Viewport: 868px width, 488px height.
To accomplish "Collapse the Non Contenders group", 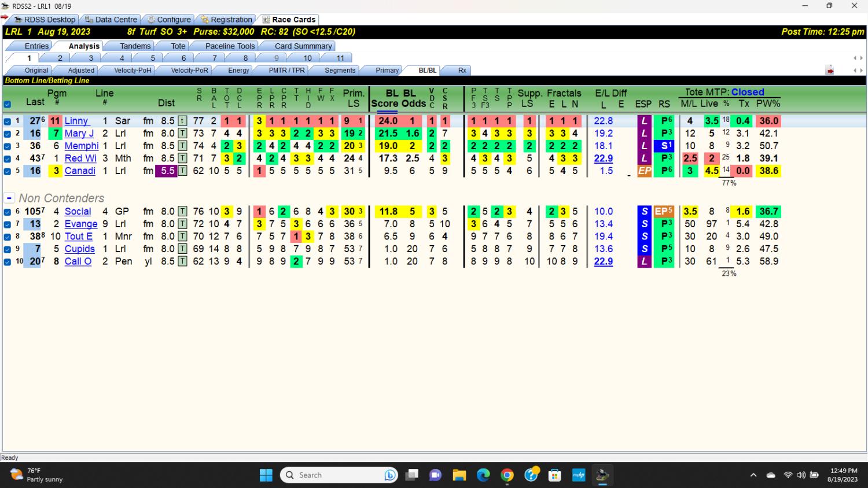I will [9, 198].
